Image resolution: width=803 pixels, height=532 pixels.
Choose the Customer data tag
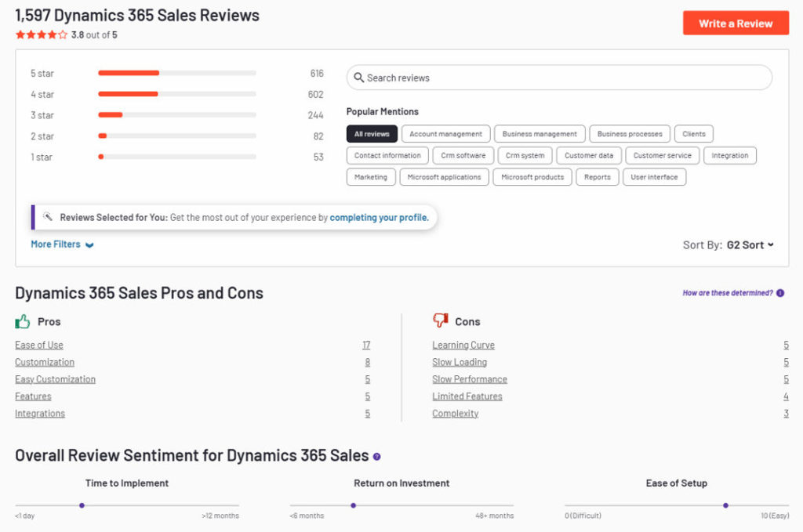(x=589, y=155)
